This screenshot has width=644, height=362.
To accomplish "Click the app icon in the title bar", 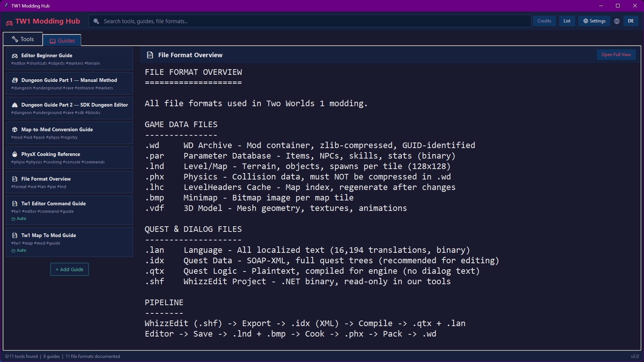I will (x=6, y=6).
